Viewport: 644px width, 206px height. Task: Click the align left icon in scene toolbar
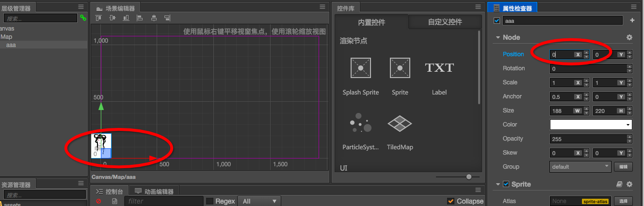point(140,18)
